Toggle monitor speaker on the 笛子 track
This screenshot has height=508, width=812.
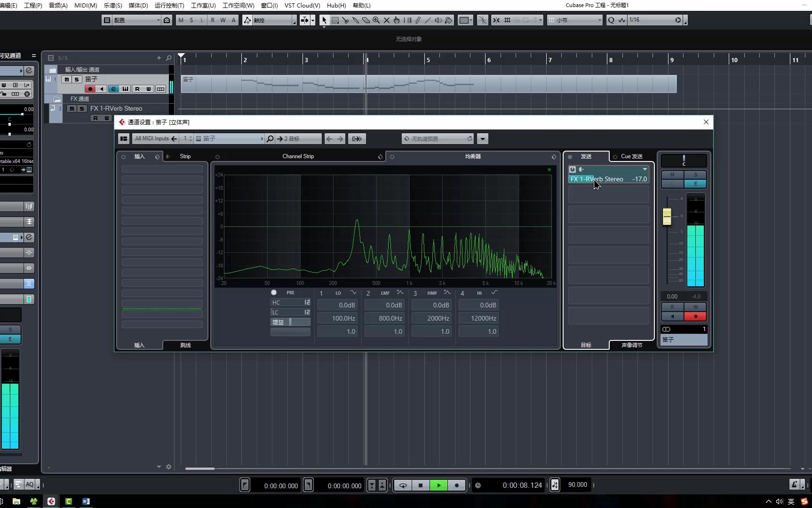(x=102, y=89)
